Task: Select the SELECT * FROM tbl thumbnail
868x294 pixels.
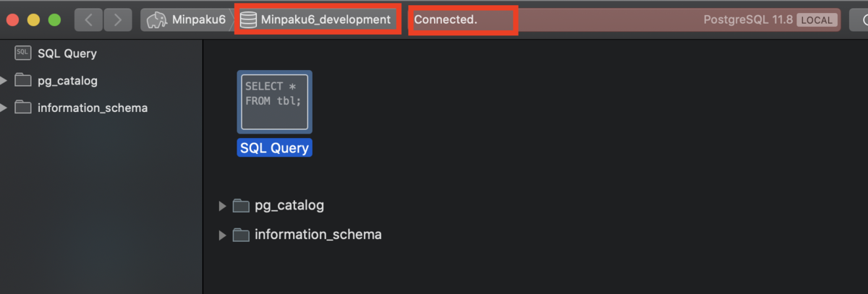Action: point(275,101)
